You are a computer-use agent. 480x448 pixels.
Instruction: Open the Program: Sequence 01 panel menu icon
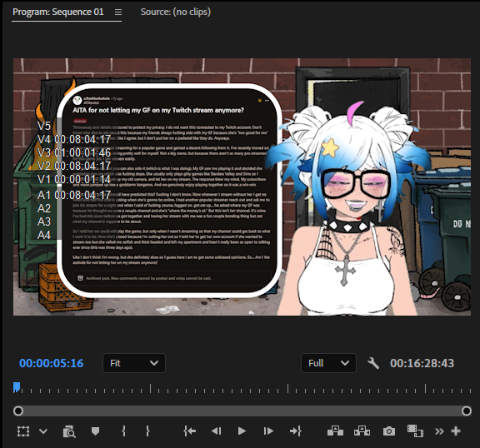pos(118,12)
